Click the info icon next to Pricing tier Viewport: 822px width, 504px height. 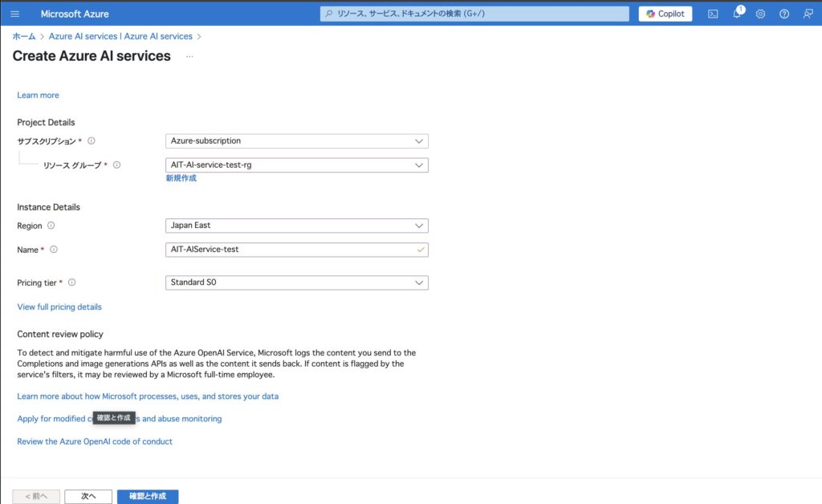point(71,282)
